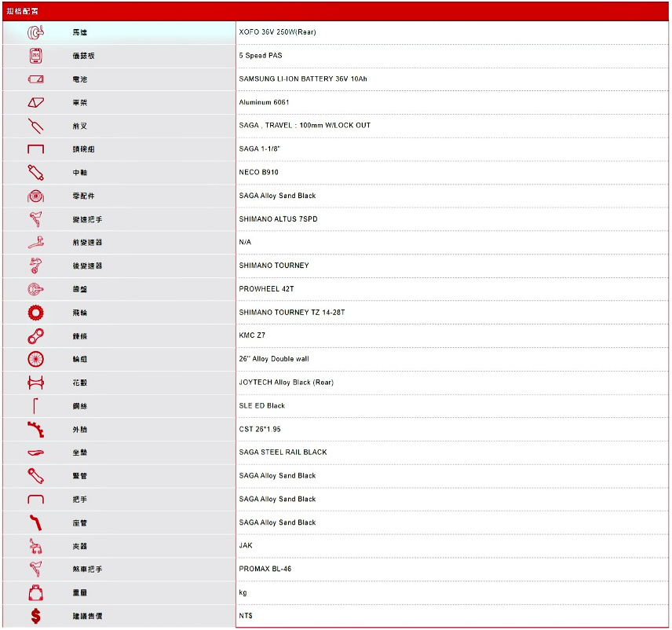Click the motor icon in the 馬達 row
Viewport: 672px width, 630px height.
pos(35,32)
